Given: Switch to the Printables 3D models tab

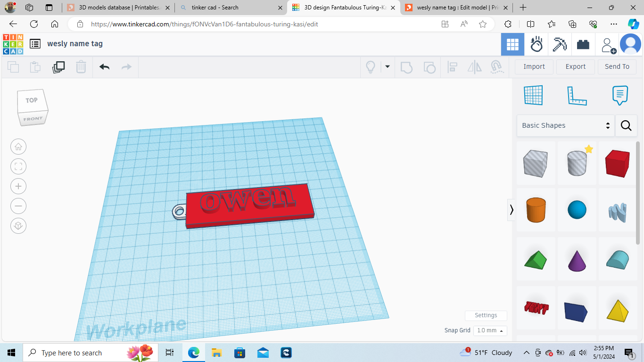Looking at the screenshot, I should click(x=118, y=8).
